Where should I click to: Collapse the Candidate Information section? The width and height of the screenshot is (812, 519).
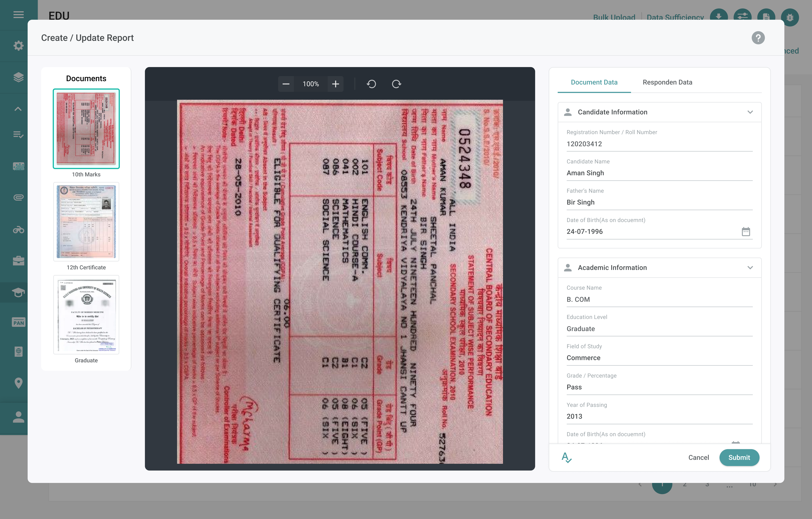pos(750,112)
